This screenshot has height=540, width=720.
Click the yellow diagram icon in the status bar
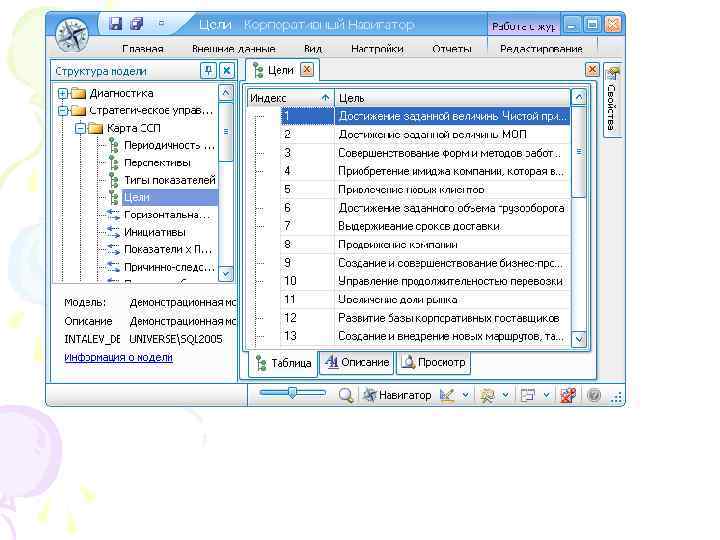tap(487, 395)
